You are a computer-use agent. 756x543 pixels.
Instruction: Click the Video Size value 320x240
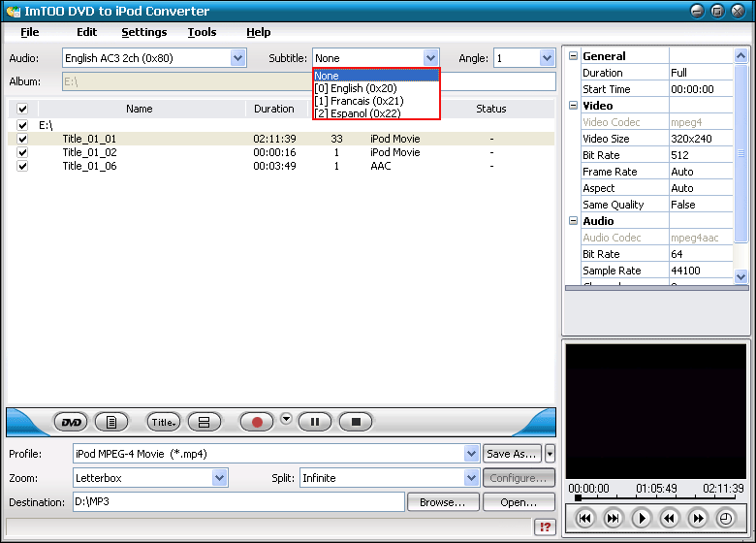click(x=691, y=139)
